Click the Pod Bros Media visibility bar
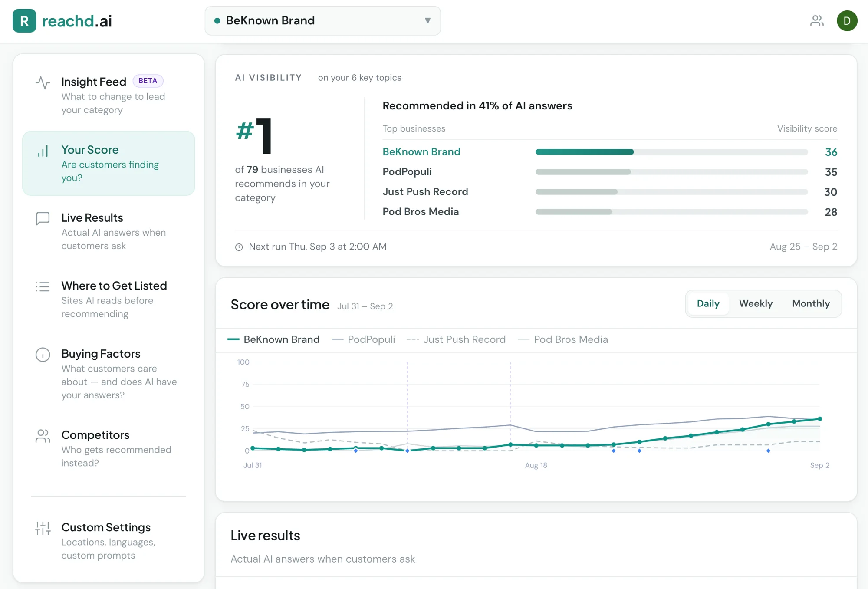 click(x=671, y=212)
